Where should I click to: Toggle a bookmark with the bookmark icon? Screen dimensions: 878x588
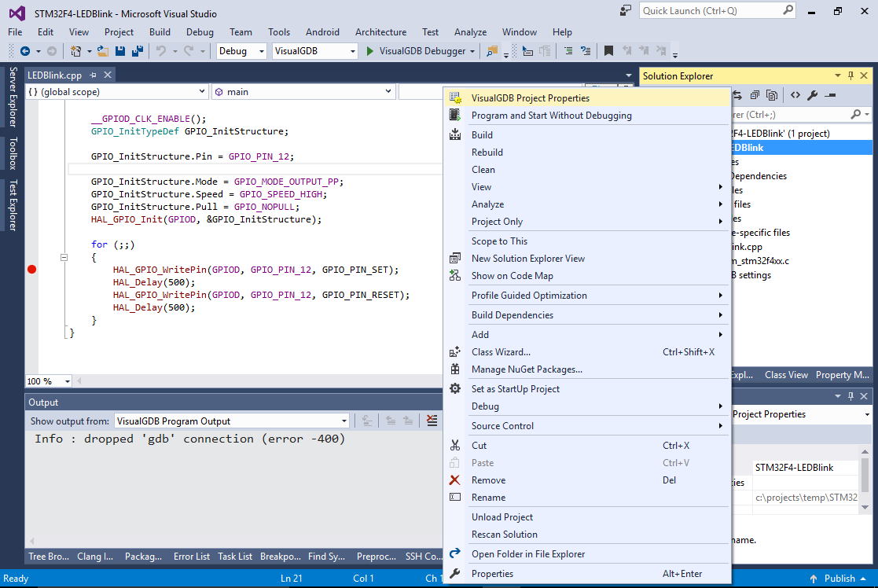click(x=608, y=51)
